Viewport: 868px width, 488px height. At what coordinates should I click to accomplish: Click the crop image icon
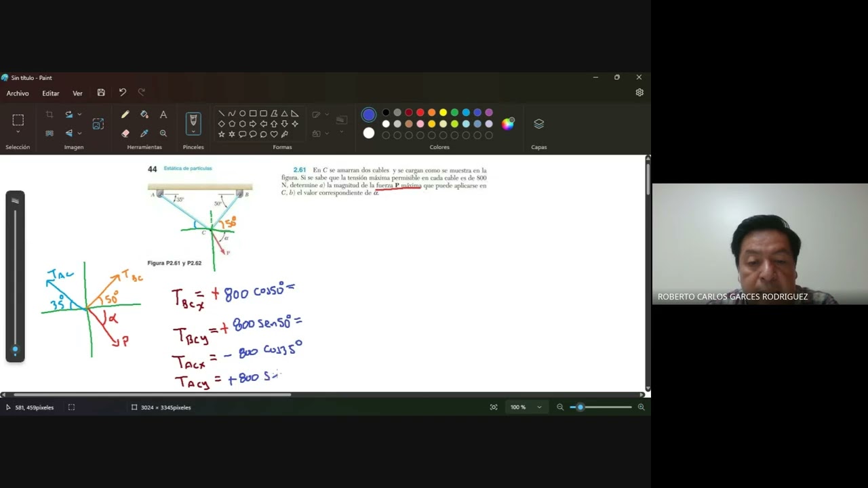pyautogui.click(x=50, y=115)
